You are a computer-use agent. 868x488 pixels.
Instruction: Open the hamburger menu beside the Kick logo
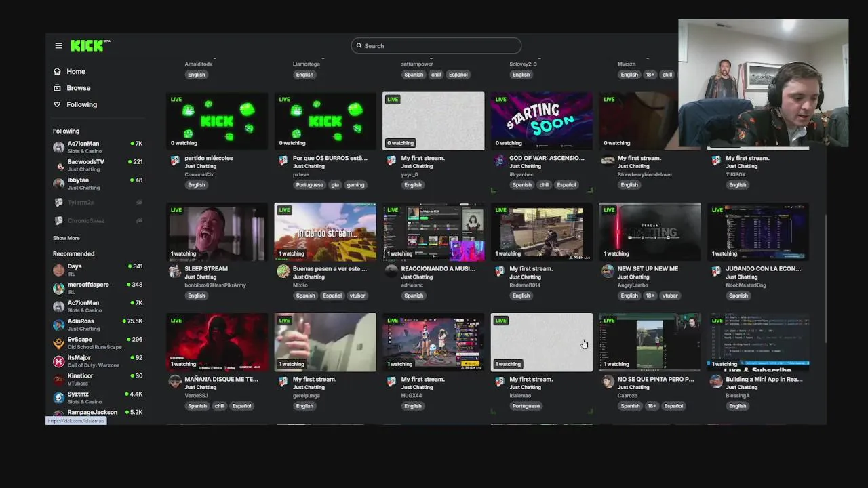pyautogui.click(x=58, y=45)
